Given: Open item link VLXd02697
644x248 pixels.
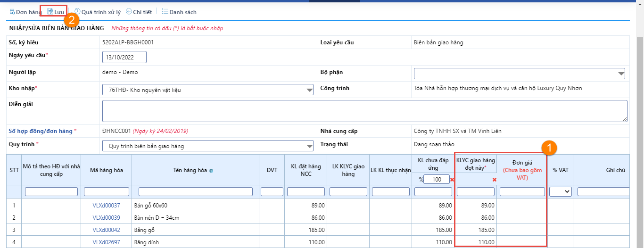Looking at the screenshot, I should point(106,242).
